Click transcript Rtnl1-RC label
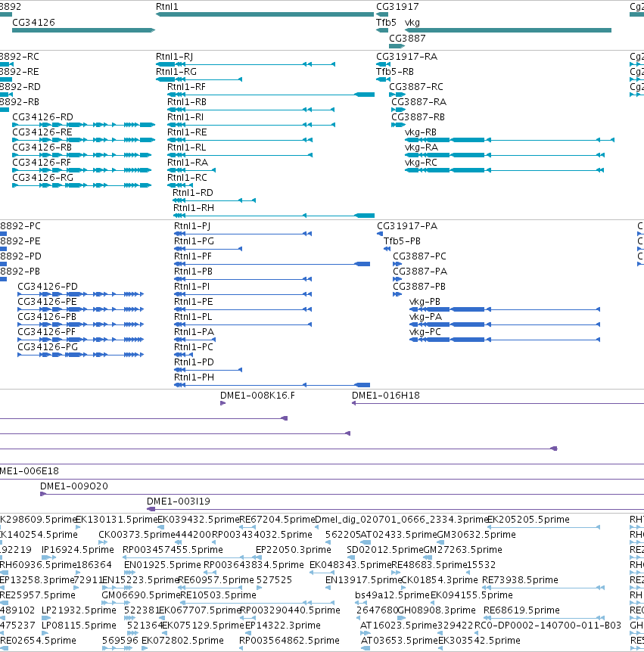 point(187,178)
